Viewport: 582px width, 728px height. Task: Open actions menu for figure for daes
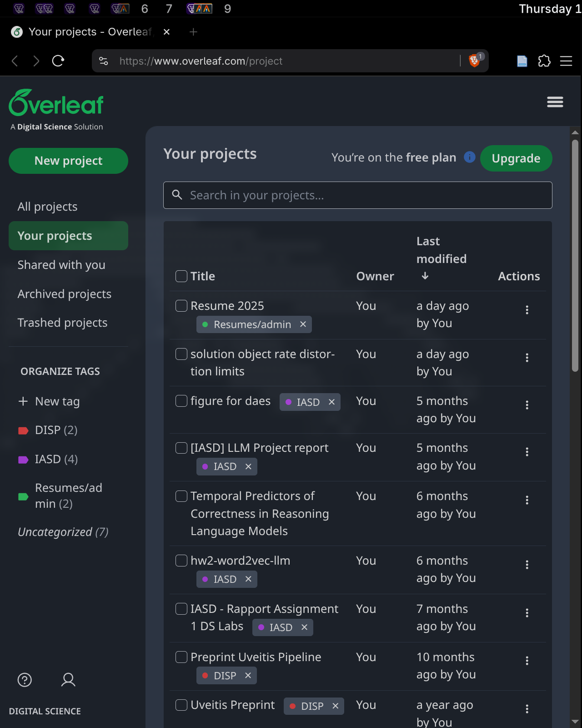(527, 405)
